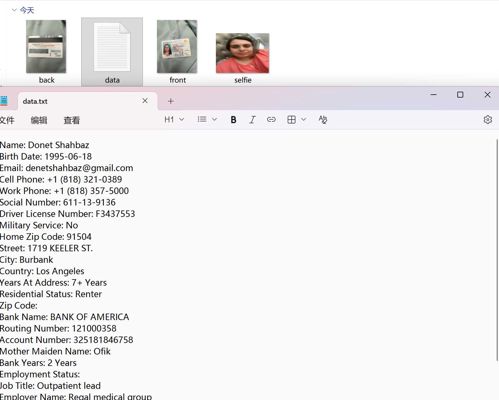The height and width of the screenshot is (400, 499).
Task: Collapse the 今天 group in file explorer
Action: coord(14,10)
